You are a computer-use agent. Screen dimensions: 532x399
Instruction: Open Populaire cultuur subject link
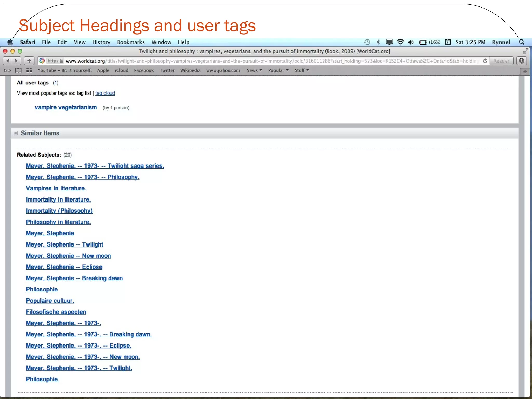click(50, 301)
